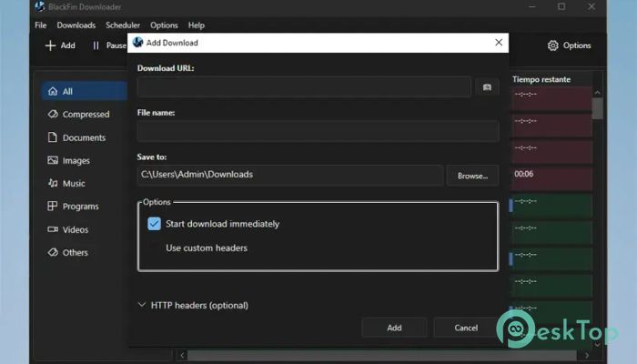Viewport: 637px width, 364px height.
Task: Open the Options gear in the toolbar
Action: click(x=569, y=45)
